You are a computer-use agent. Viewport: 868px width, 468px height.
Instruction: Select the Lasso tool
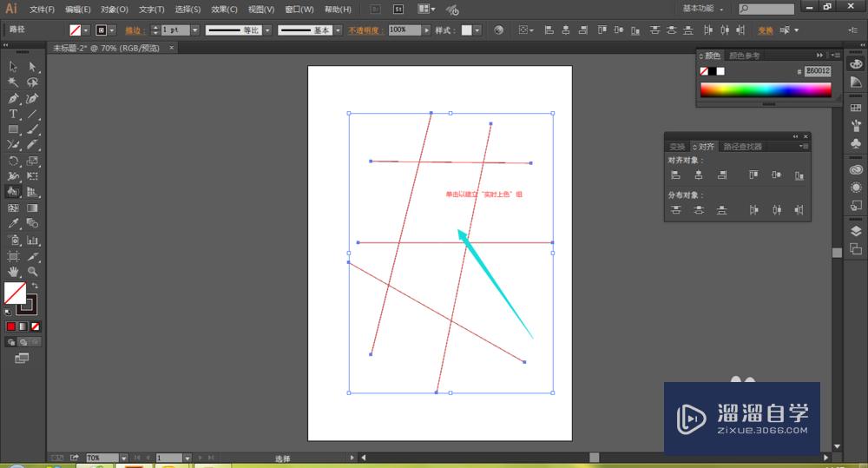coord(33,82)
